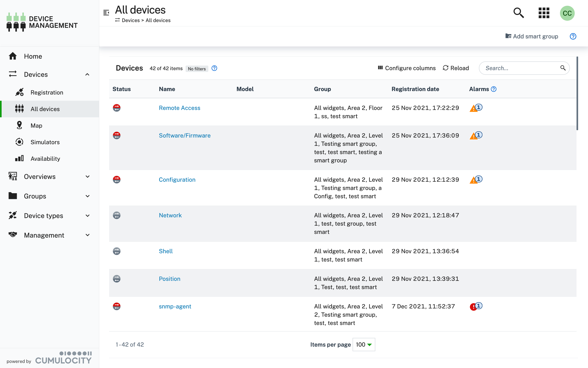
Task: Collapse the Devices navigation section
Action: tap(87, 75)
